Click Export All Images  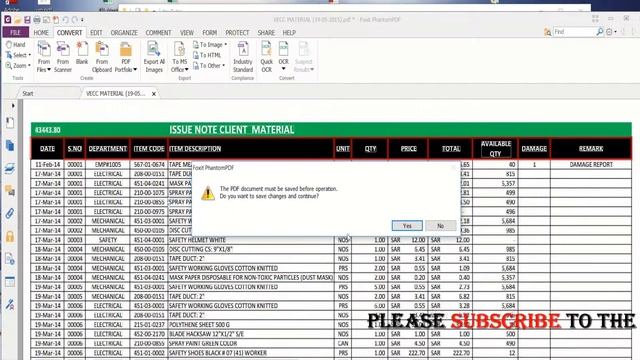tap(154, 57)
